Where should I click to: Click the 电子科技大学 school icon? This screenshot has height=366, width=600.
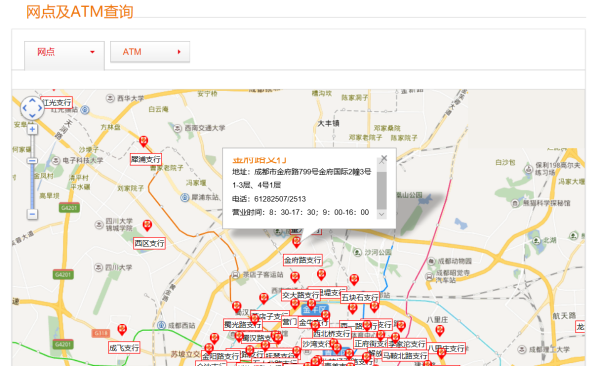(x=56, y=160)
